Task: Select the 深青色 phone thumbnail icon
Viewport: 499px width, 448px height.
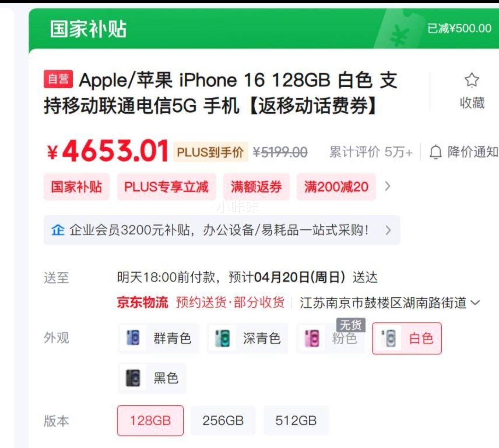Action: point(222,338)
